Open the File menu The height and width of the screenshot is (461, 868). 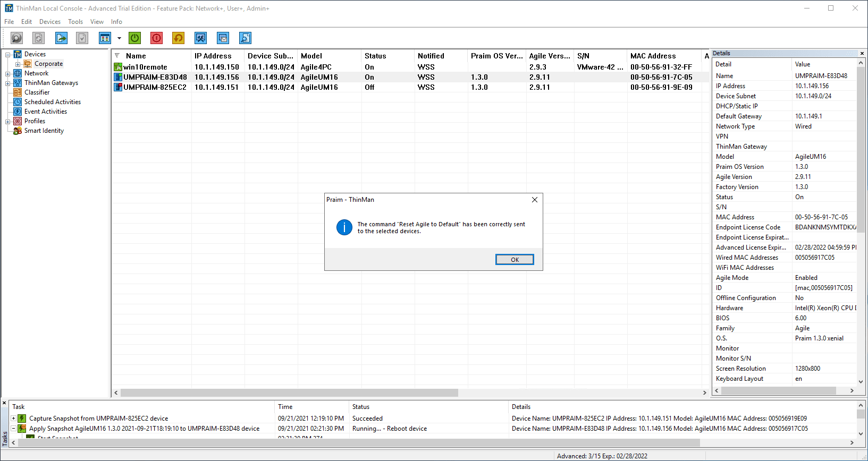9,22
